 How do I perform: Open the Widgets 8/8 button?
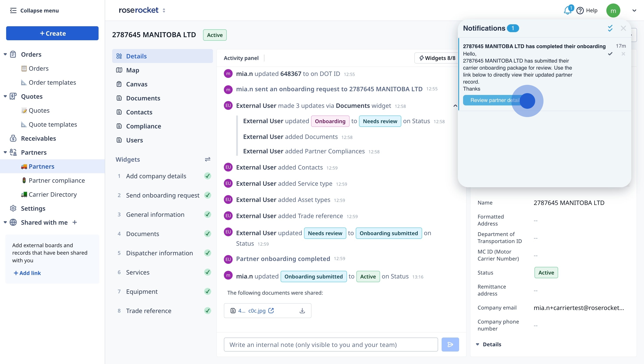tap(437, 58)
